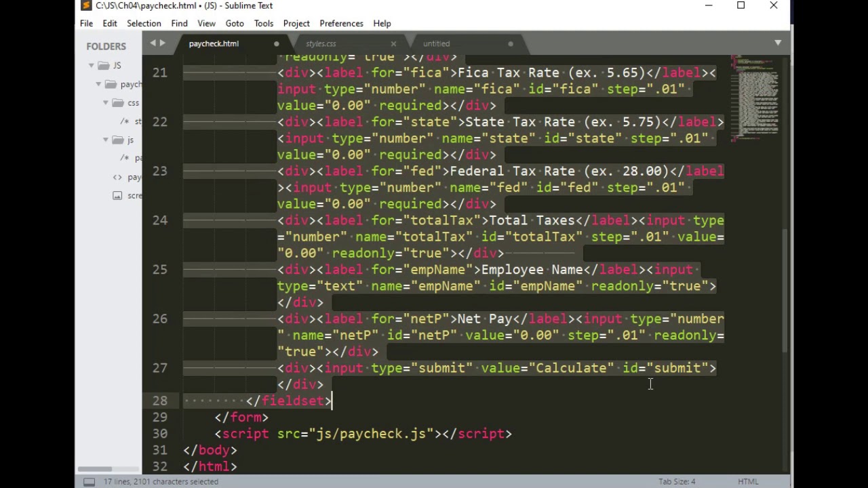Click line number 32 in gutter
Viewport: 868px width, 488px height.
point(159,466)
